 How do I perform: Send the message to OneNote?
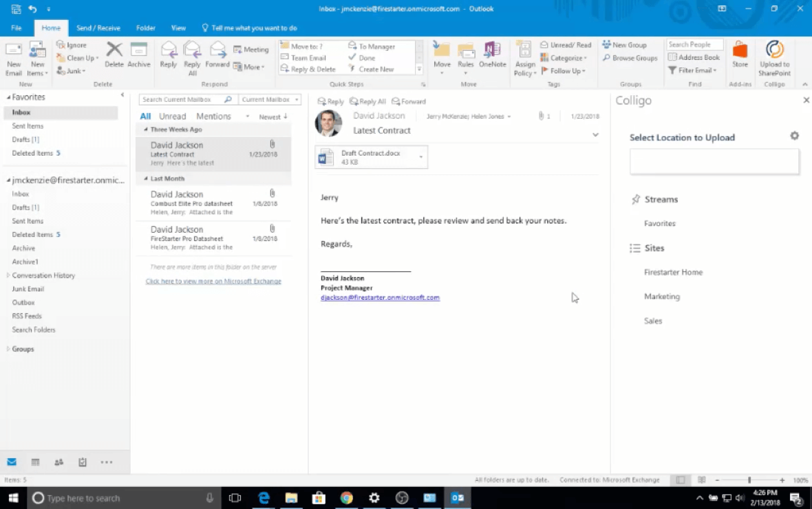click(x=492, y=55)
